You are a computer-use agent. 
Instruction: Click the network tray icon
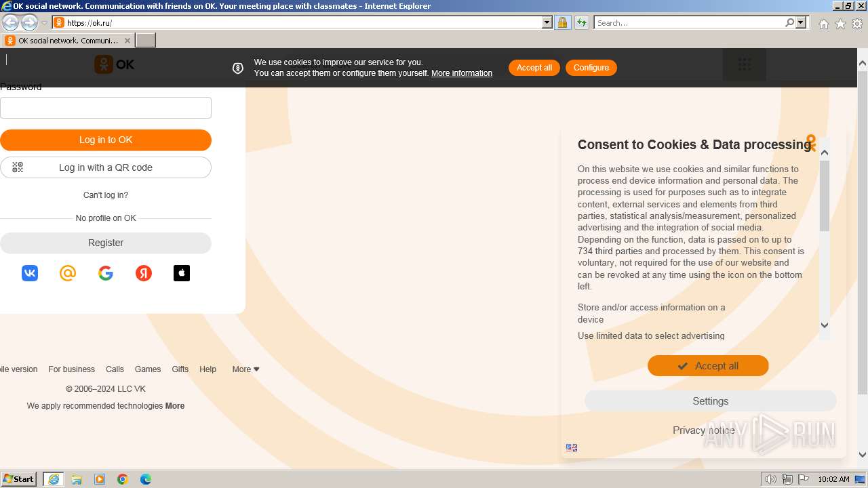pos(787,479)
